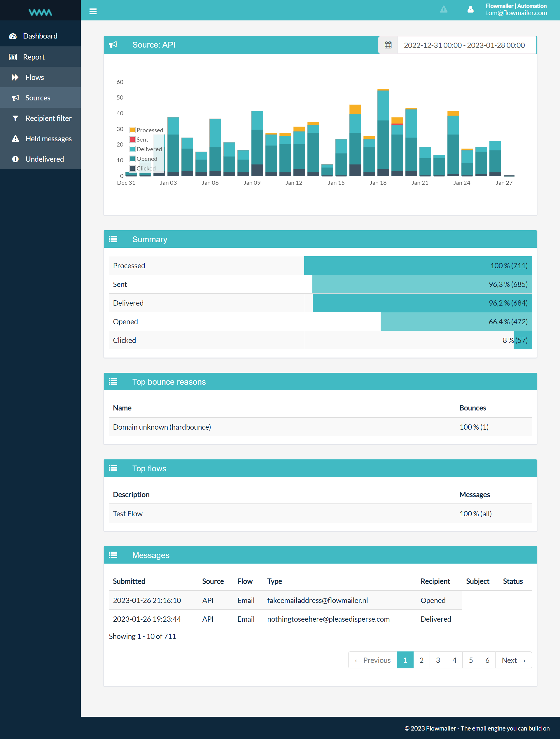
Task: Click the tallest chart bar near Jan 18
Action: [383, 132]
